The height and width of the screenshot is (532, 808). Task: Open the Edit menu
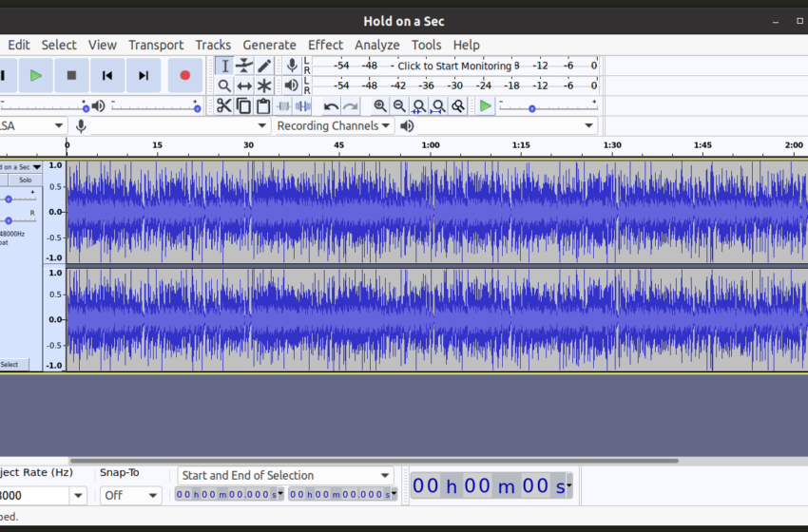(x=19, y=45)
